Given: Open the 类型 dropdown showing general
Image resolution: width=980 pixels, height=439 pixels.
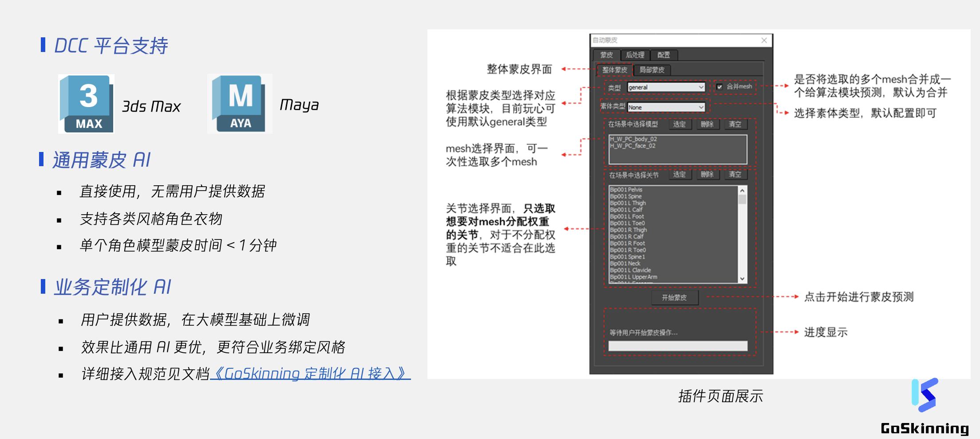Looking at the screenshot, I should [666, 88].
